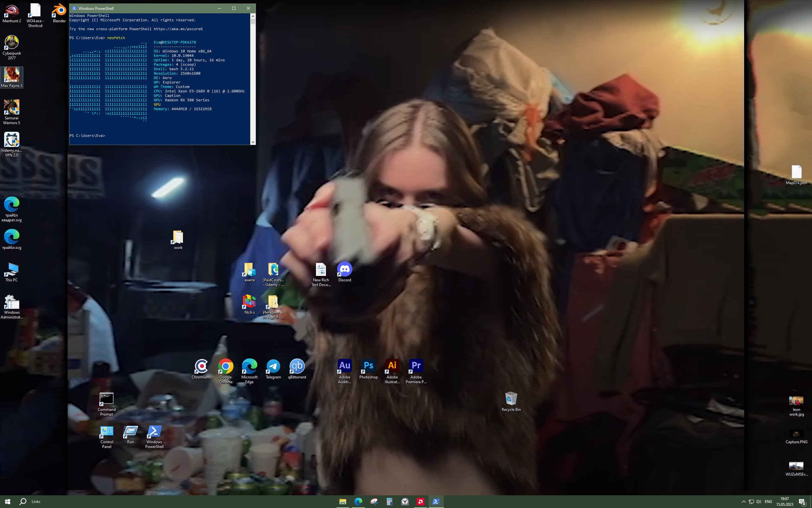Open the clock and date flyout
This screenshot has height=508, width=812.
[784, 502]
